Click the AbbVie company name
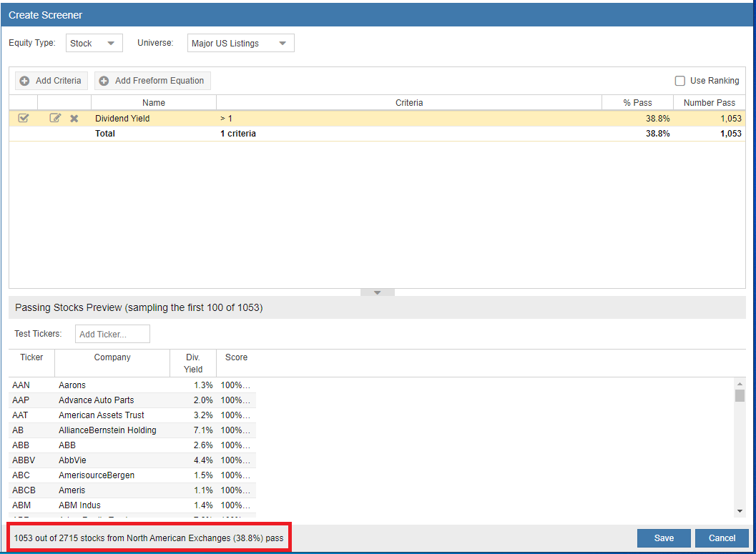Viewport: 756px width, 554px height. tap(72, 460)
